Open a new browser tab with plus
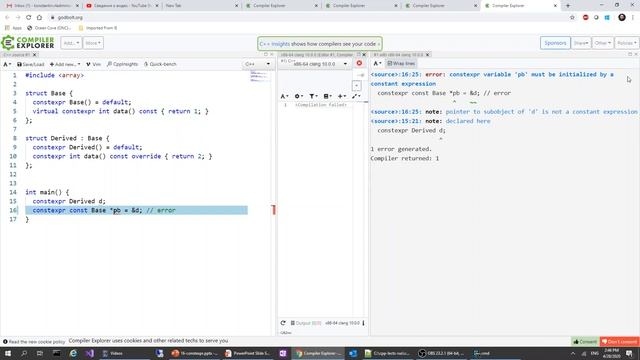The height and width of the screenshot is (360, 640). (568, 6)
